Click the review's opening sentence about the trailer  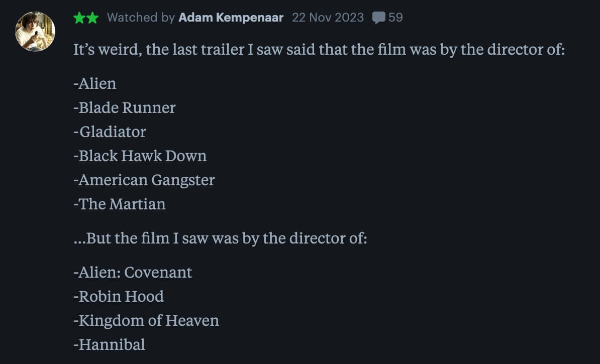pos(319,50)
